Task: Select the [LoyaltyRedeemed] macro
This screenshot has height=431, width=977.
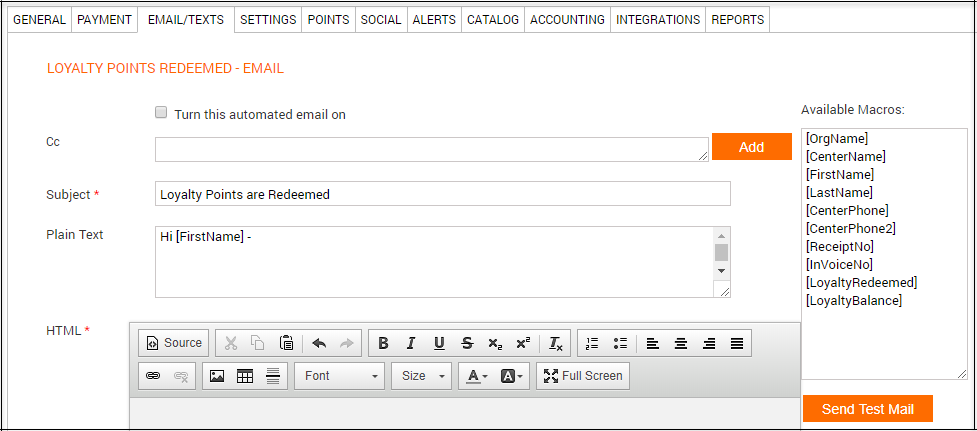Action: (861, 283)
